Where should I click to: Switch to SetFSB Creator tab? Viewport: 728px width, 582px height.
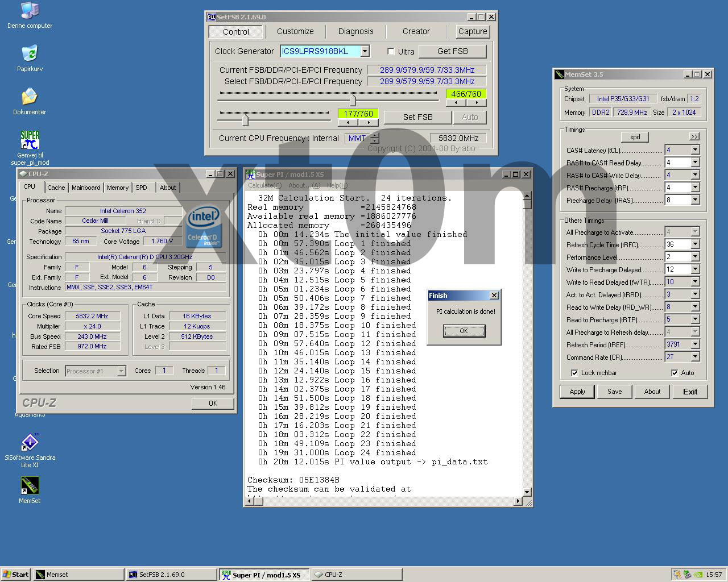point(416,31)
